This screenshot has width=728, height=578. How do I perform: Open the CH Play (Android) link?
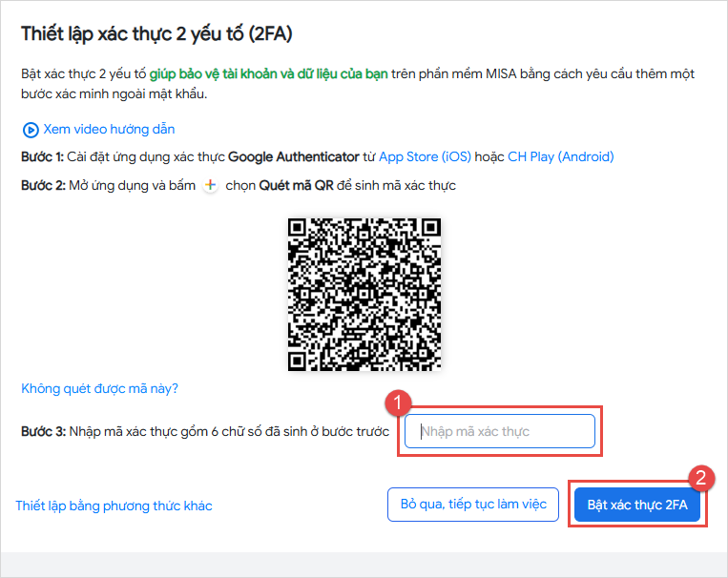click(560, 156)
